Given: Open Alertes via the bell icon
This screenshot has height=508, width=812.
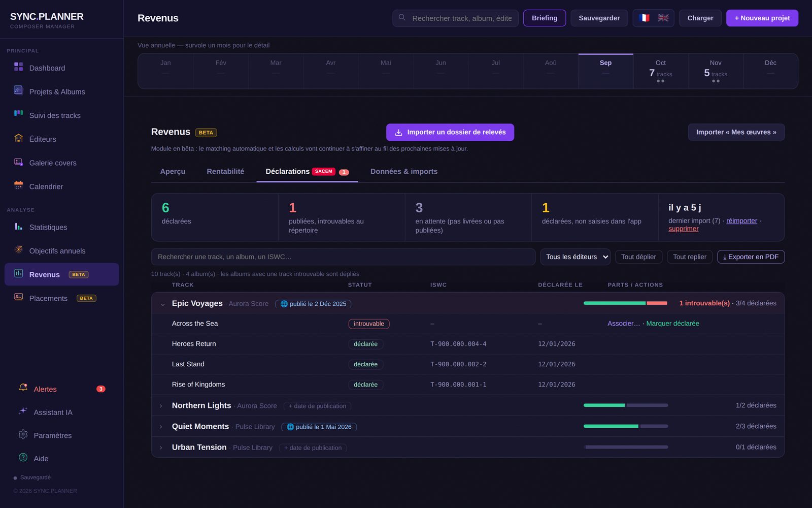Looking at the screenshot, I should coord(23,388).
